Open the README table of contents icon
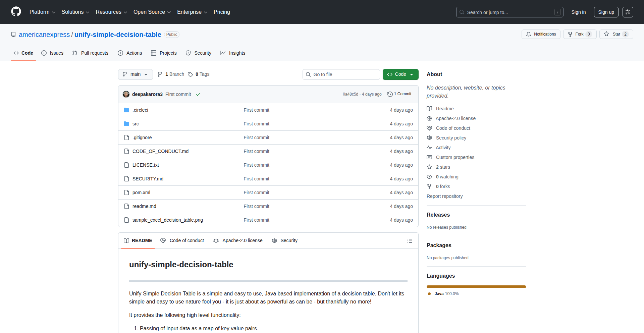 [x=410, y=240]
